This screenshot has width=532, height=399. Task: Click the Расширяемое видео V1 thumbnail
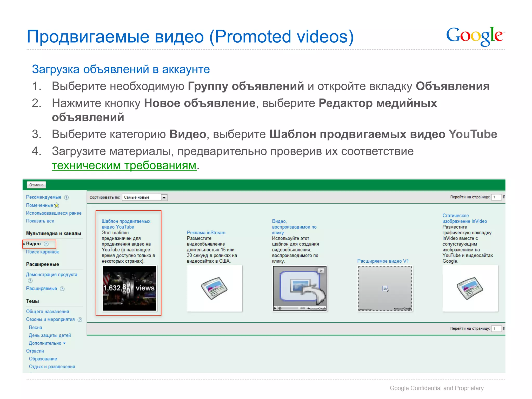(x=385, y=288)
